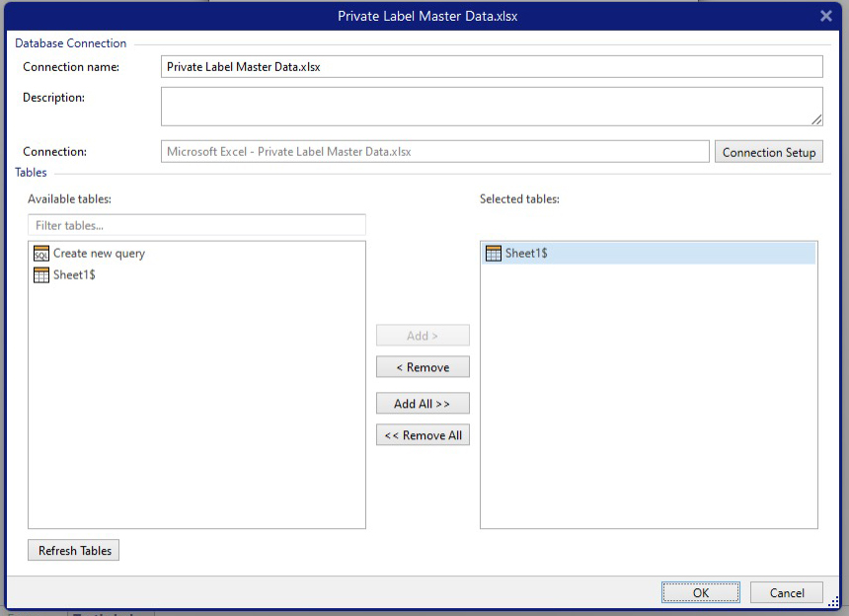Click the disabled Add > button
The width and height of the screenshot is (849, 616).
423,336
